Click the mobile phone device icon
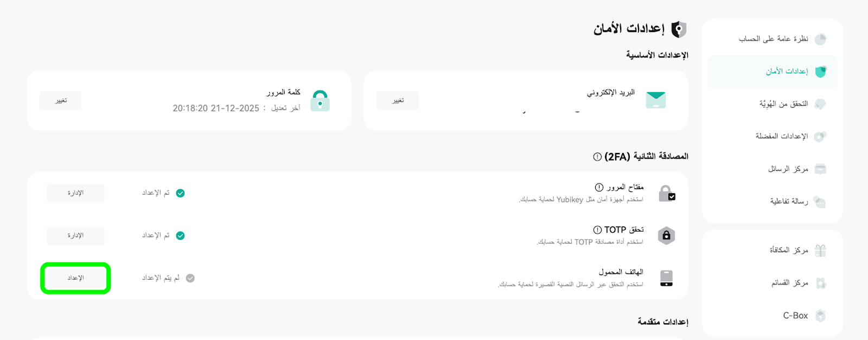Screen dimensions: 868x340 coord(666,278)
